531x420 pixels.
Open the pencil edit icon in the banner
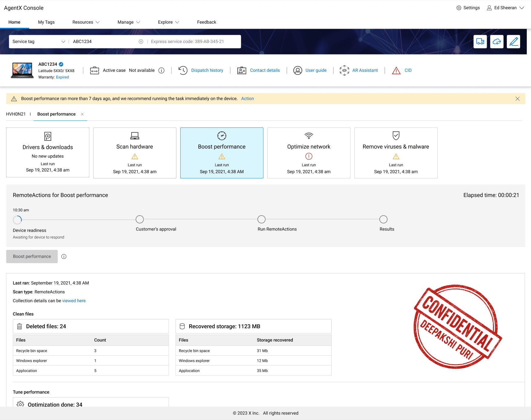[513, 41]
